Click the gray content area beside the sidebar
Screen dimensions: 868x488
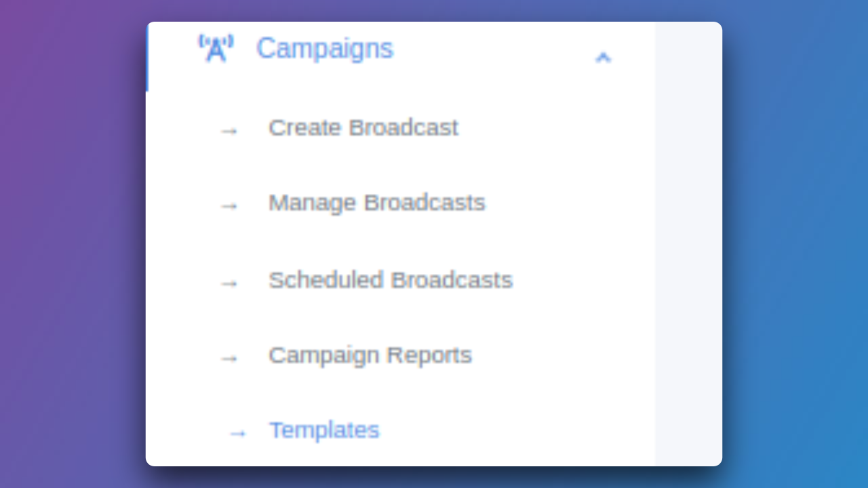(x=688, y=244)
